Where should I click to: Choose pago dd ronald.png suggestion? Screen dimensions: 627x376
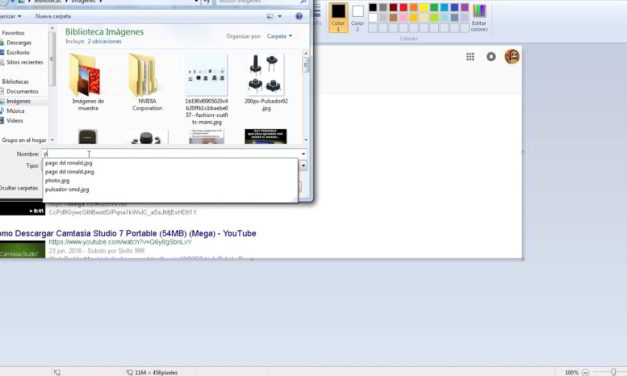tap(70, 172)
